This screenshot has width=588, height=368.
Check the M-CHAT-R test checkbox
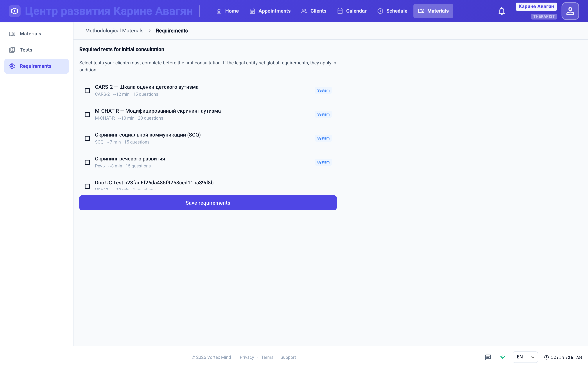click(87, 114)
